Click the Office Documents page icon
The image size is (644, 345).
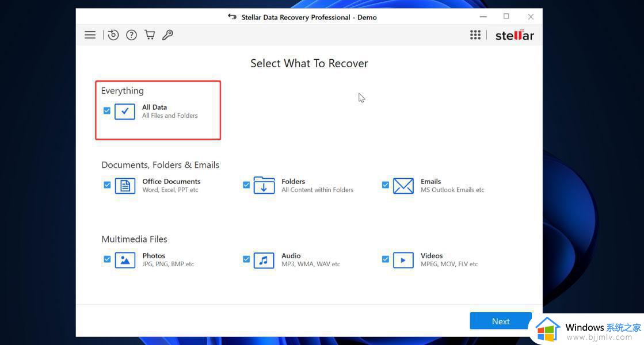tap(125, 186)
